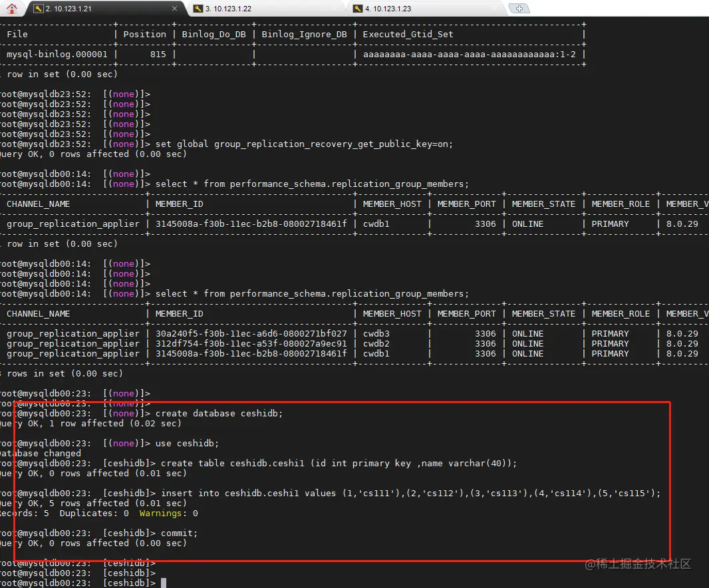Click the yellow Warnings: 0 text

pos(169,514)
